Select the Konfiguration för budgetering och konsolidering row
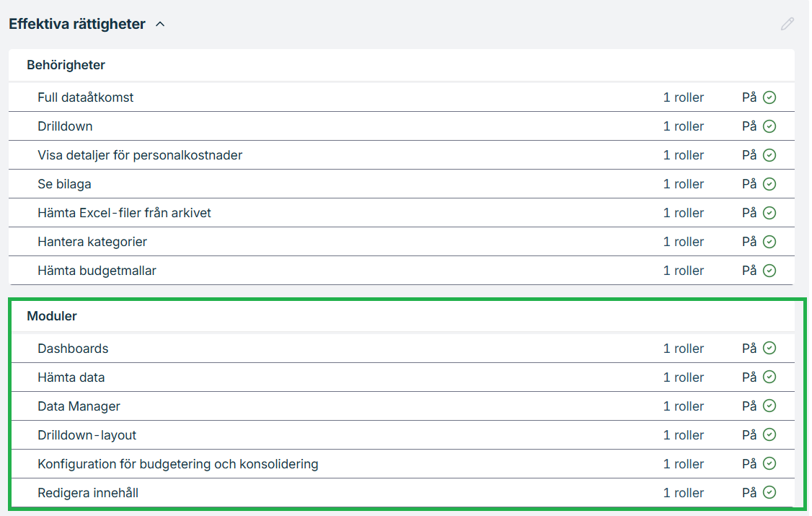Screen dimensions: 812x516 [x=177, y=464]
